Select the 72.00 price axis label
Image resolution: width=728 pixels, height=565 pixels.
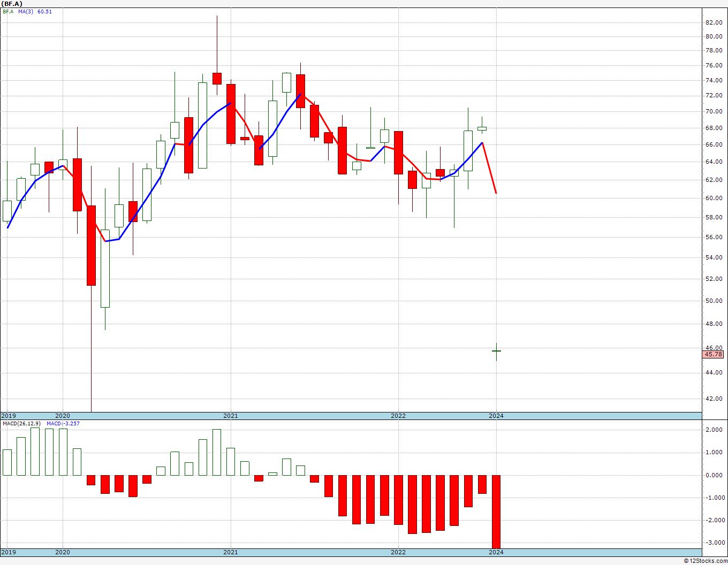(714, 96)
